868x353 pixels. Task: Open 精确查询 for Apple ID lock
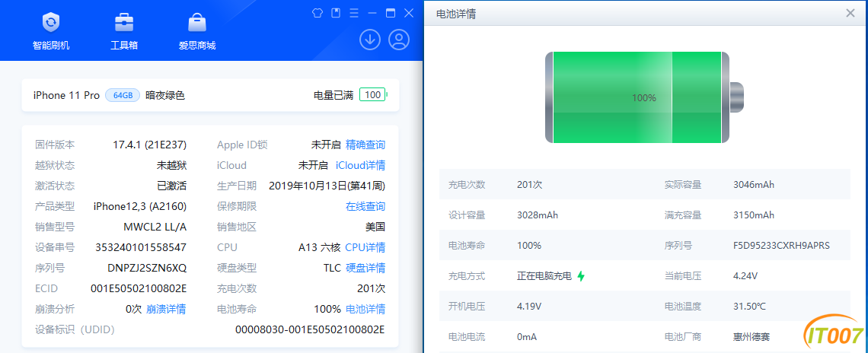(x=365, y=145)
